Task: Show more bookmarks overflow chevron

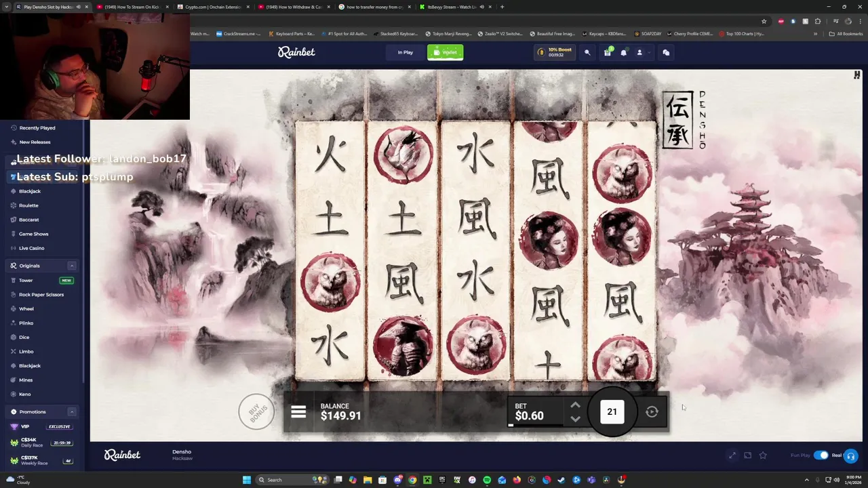Action: (816, 34)
